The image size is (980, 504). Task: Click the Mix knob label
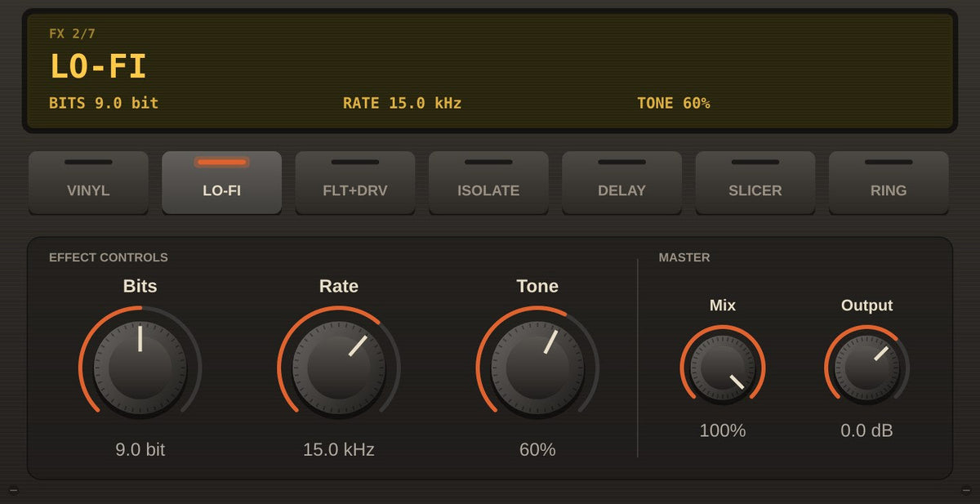pos(723,306)
